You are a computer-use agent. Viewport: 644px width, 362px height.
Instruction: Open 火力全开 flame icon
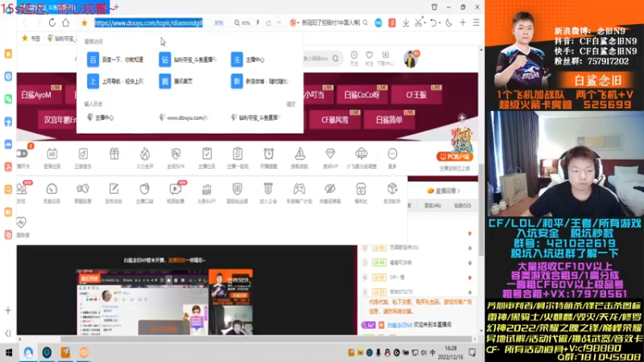(x=145, y=154)
